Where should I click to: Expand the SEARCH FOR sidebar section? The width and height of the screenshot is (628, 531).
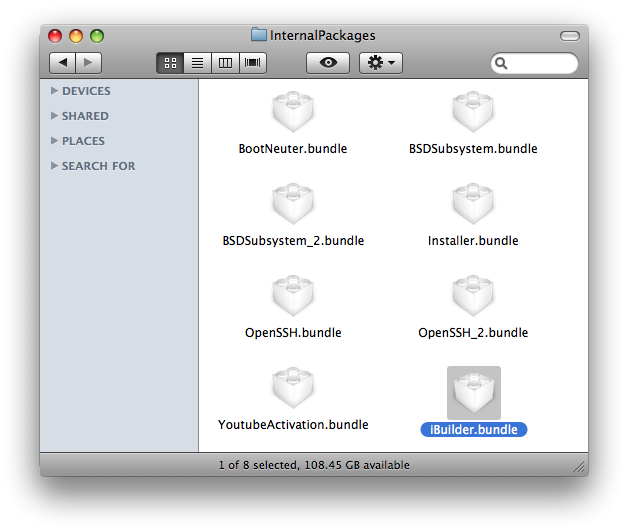pyautogui.click(x=54, y=166)
